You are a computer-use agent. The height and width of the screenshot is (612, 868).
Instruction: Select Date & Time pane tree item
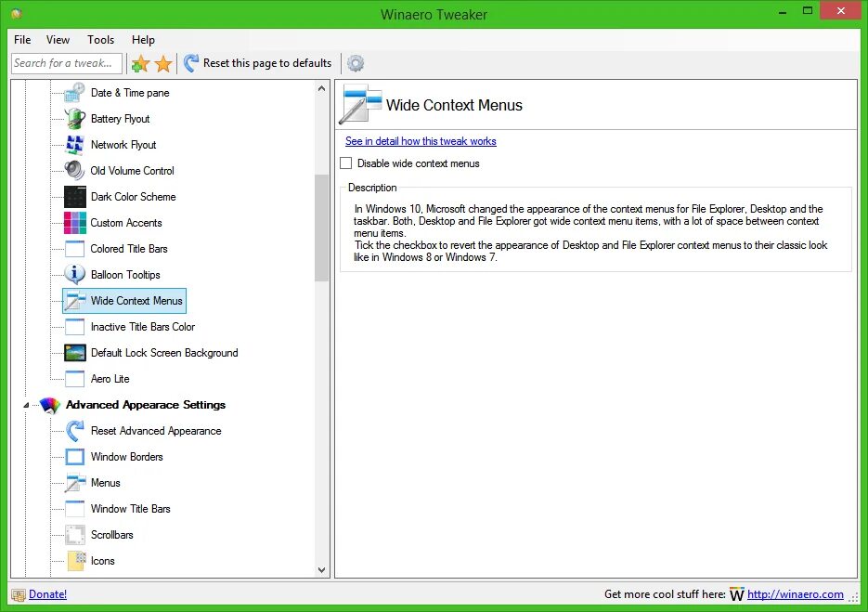130,93
